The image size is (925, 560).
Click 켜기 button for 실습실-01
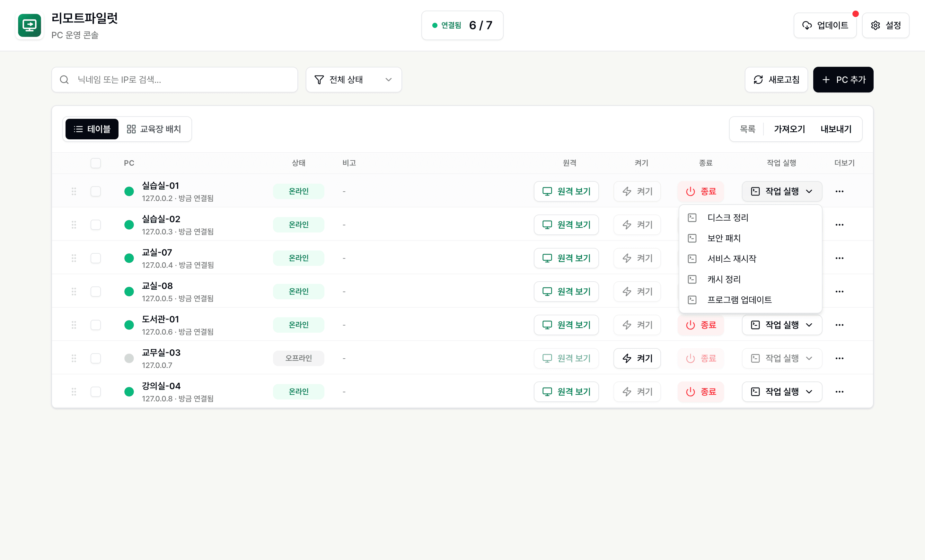point(637,191)
